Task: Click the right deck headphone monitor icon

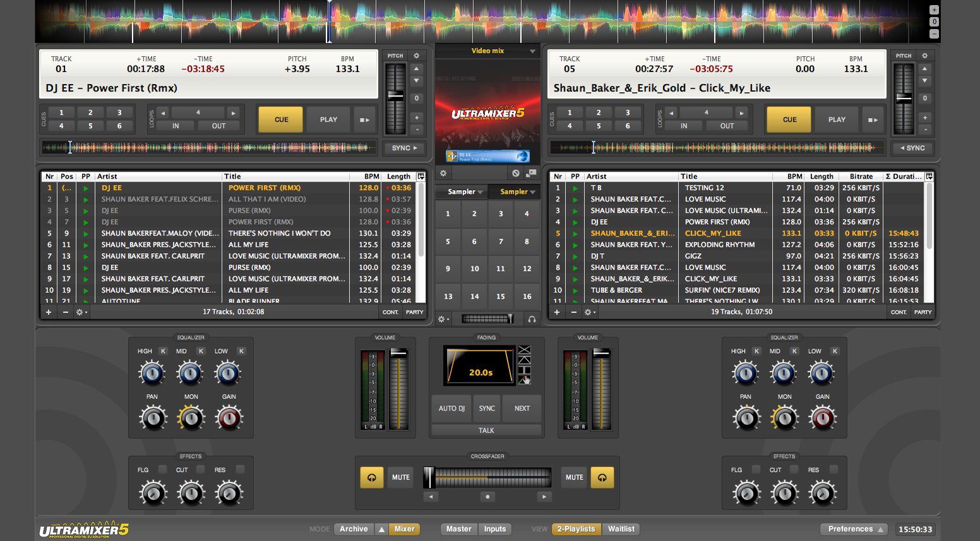Action: point(602,477)
